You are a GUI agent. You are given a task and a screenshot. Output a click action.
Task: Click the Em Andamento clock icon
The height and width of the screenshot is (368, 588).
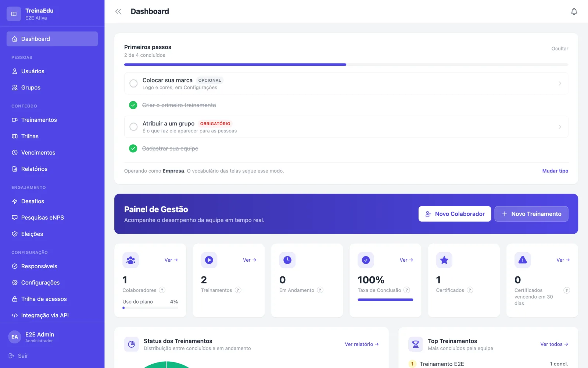click(287, 260)
